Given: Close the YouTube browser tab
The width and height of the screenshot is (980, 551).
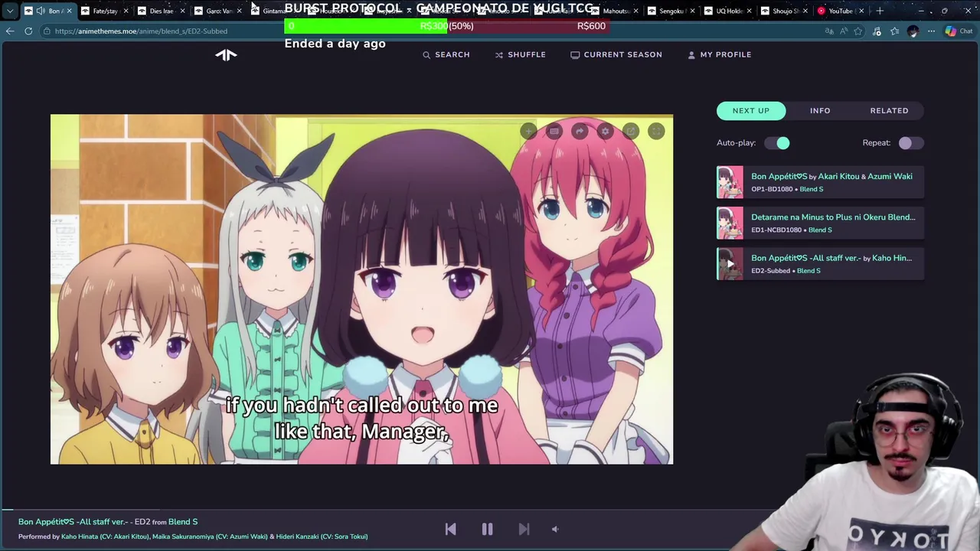Looking at the screenshot, I should 861,11.
